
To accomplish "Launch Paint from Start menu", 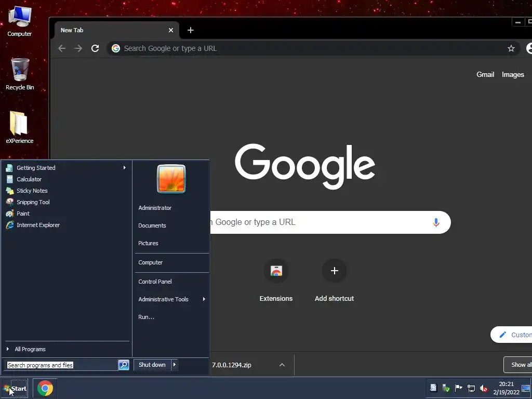I will [x=66, y=214].
